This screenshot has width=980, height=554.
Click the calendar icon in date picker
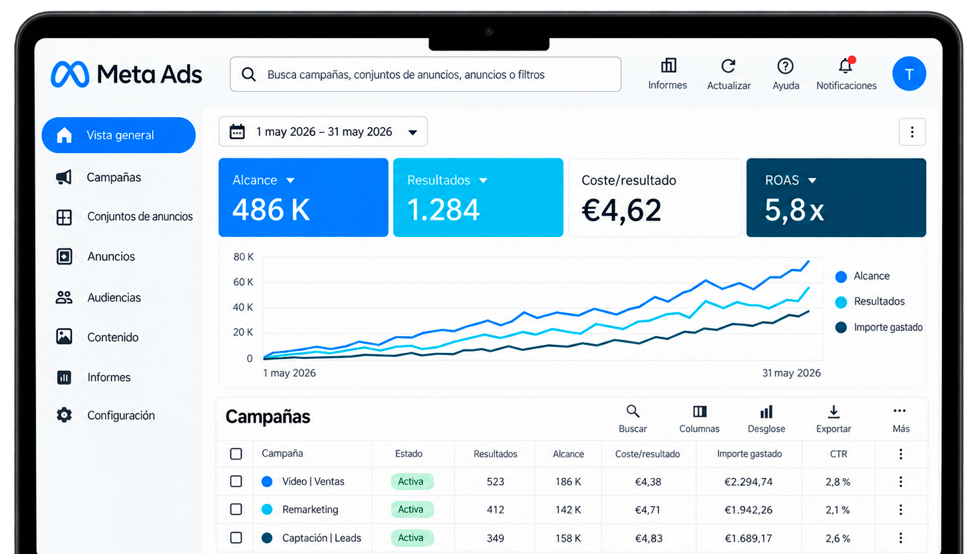point(237,132)
